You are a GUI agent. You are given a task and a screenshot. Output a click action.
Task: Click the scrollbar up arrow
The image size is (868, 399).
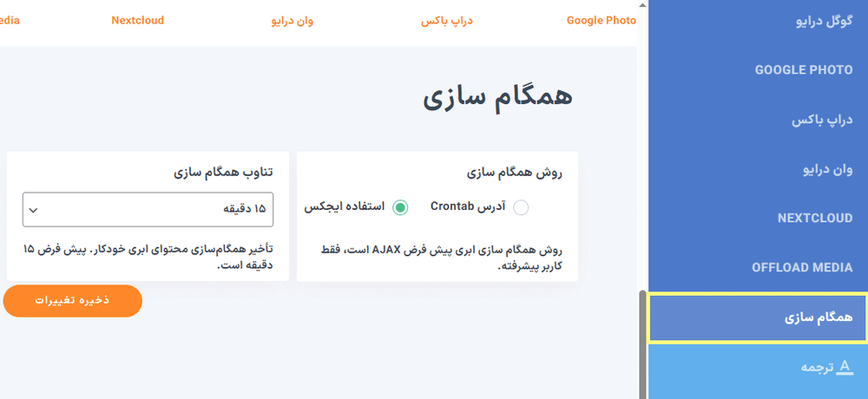pos(642,6)
